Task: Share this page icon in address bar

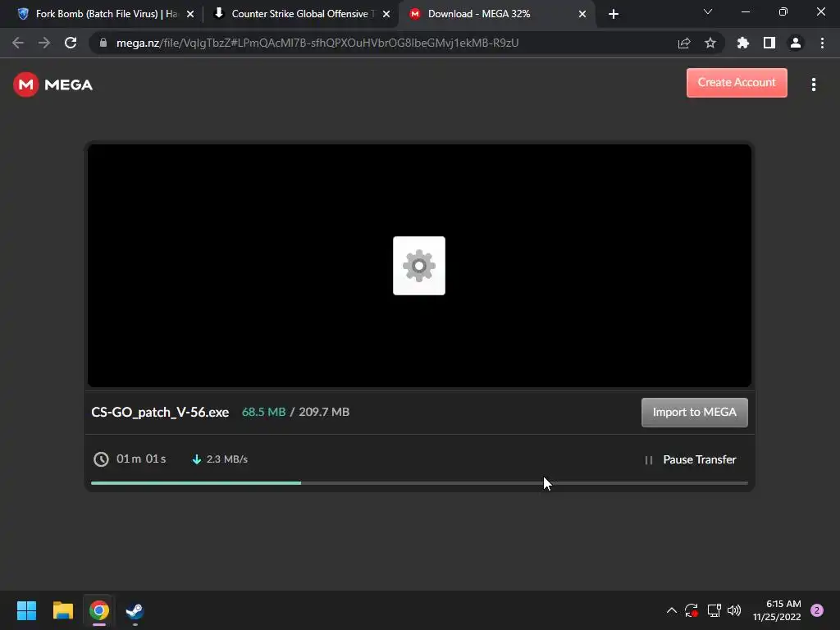Action: coord(684,43)
